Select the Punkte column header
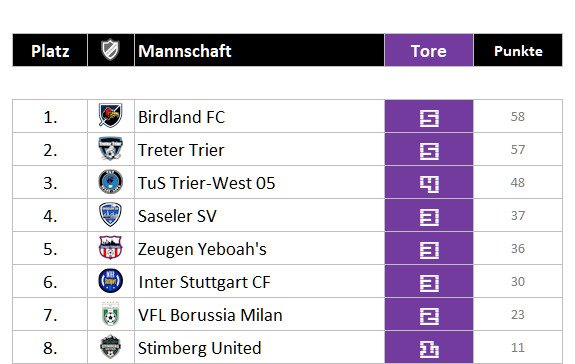Viewport: 575px width, 364px height. 518,50
